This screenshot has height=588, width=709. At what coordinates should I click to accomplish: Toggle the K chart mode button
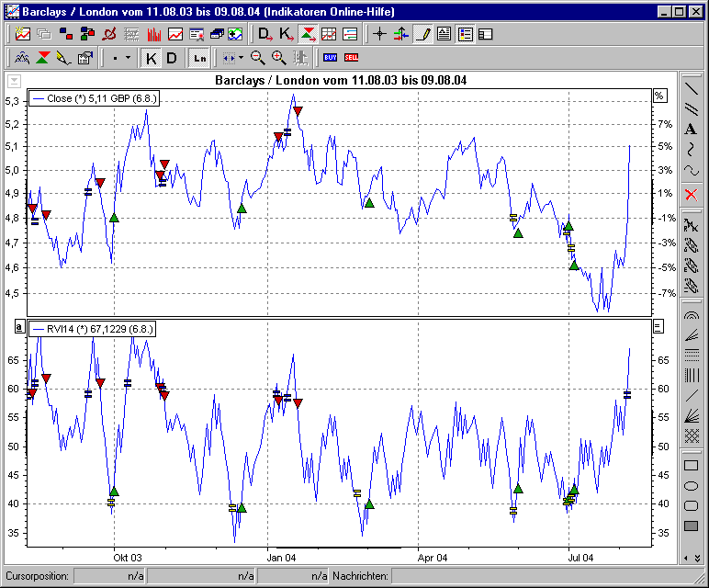click(152, 58)
